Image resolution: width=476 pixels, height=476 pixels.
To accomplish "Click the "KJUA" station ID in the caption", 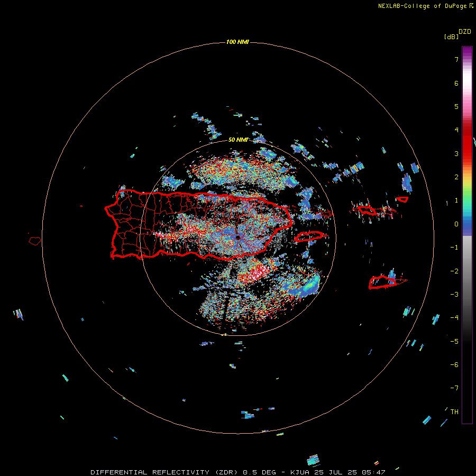I will pos(300,472).
